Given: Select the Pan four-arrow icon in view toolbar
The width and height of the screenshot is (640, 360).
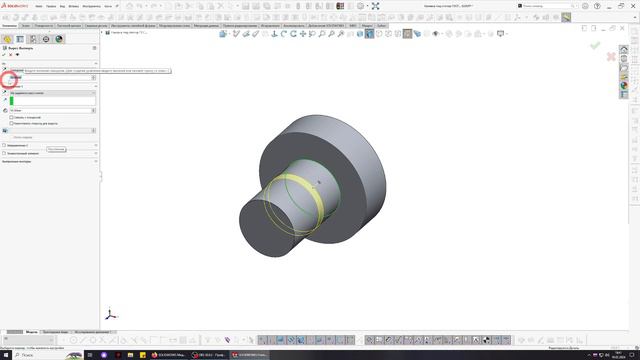Looking at the screenshot, I should click(x=303, y=34).
